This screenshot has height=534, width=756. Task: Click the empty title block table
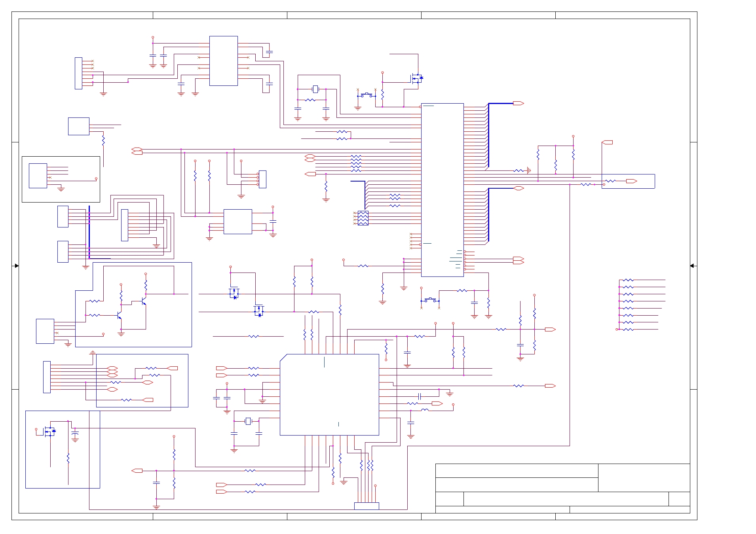pos(562,489)
